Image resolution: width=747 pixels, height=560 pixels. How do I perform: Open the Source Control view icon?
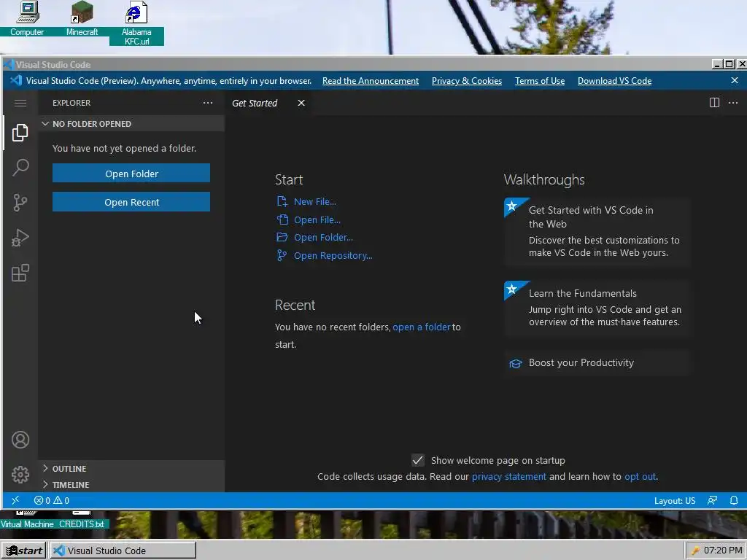[20, 203]
